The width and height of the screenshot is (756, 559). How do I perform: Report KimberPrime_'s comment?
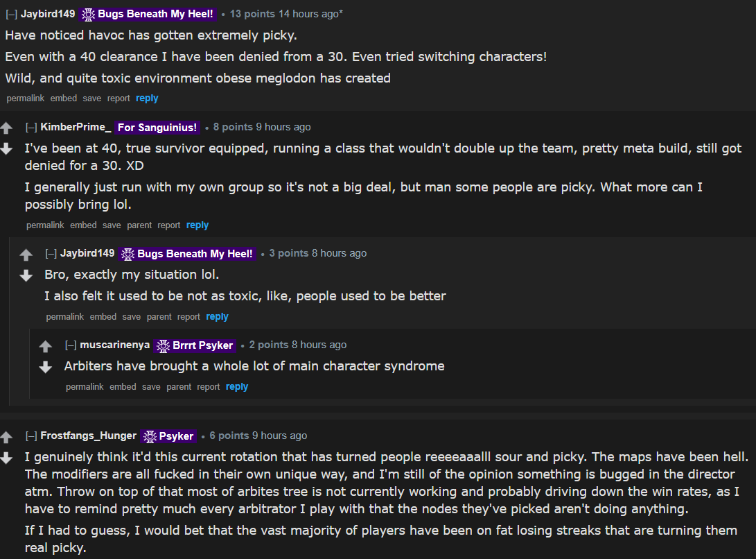pos(169,225)
